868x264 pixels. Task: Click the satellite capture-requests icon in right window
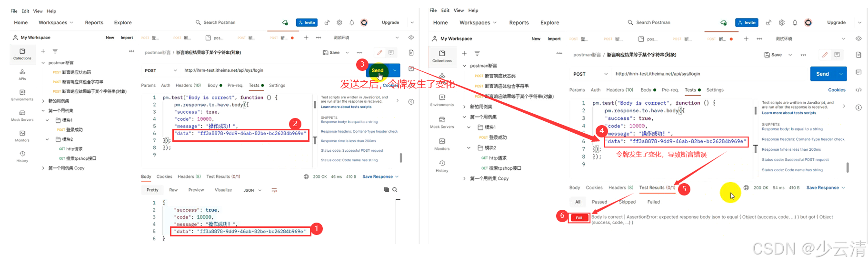coord(768,22)
